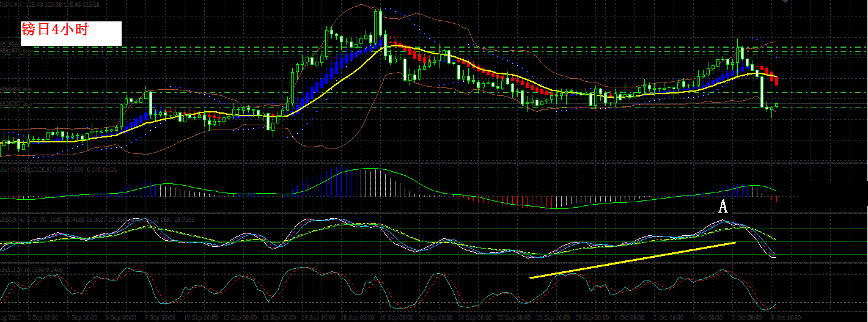The image size is (868, 322).
Task: Select the 18 Sep 00:00 time axis label
Action: pyautogui.click(x=358, y=317)
